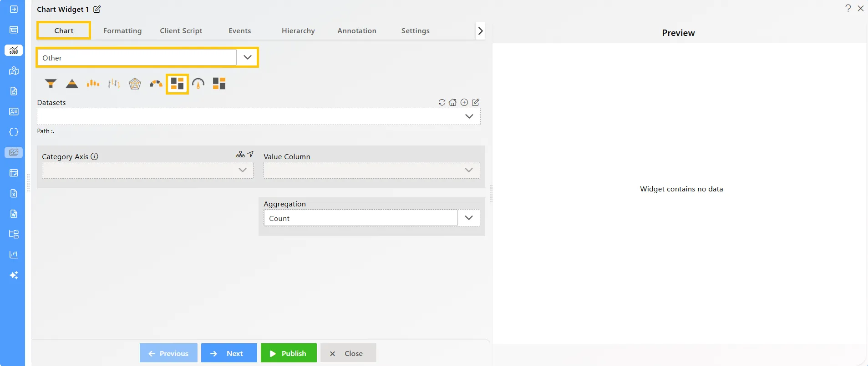Image resolution: width=868 pixels, height=366 pixels.
Task: Switch to the Formatting tab
Action: coord(122,30)
